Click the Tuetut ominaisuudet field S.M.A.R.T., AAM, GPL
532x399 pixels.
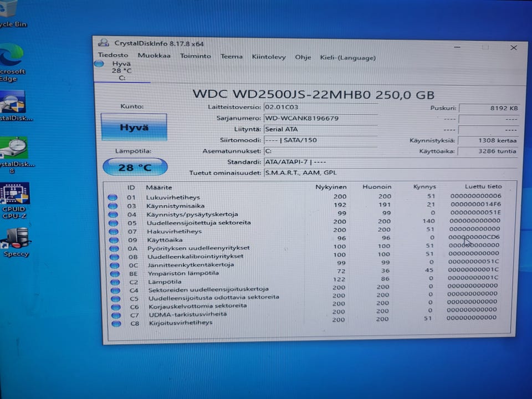click(x=391, y=173)
